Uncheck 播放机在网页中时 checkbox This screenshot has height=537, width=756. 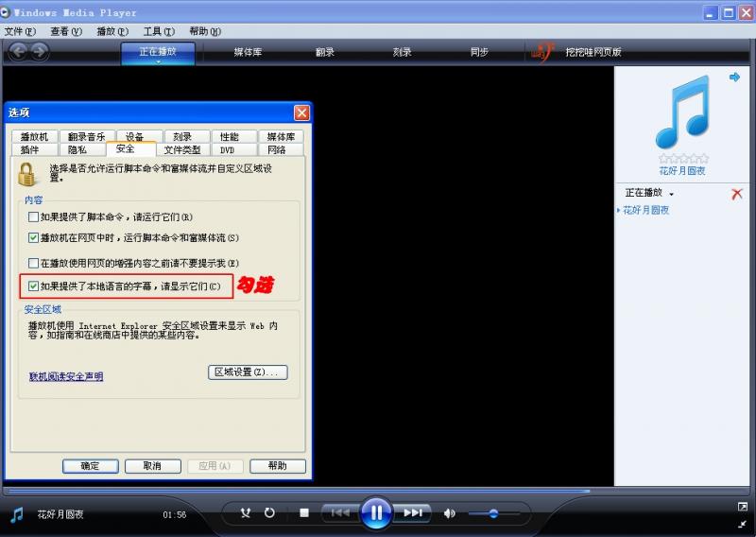tap(34, 238)
